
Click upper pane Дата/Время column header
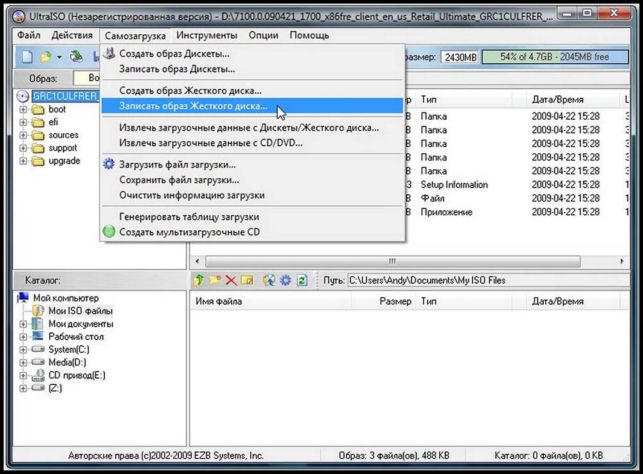click(572, 99)
